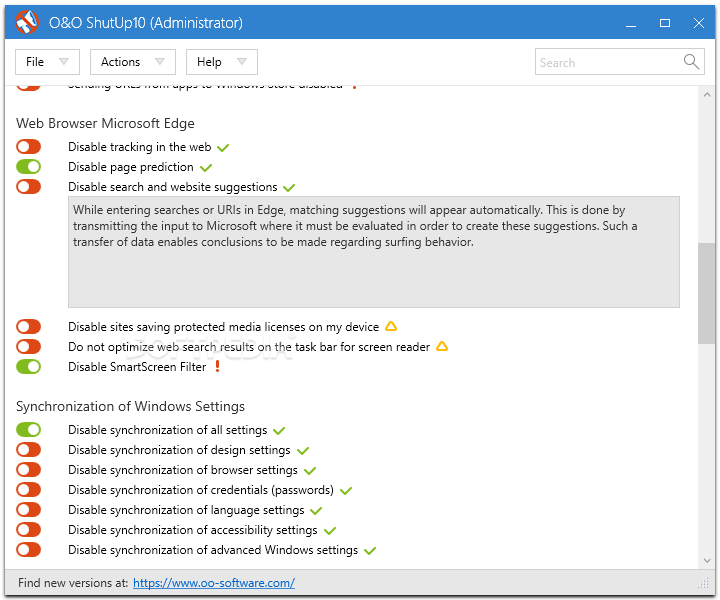Toggle Disable tracking in the web switch
Screen dimensions: 720x600
pyautogui.click(x=28, y=147)
